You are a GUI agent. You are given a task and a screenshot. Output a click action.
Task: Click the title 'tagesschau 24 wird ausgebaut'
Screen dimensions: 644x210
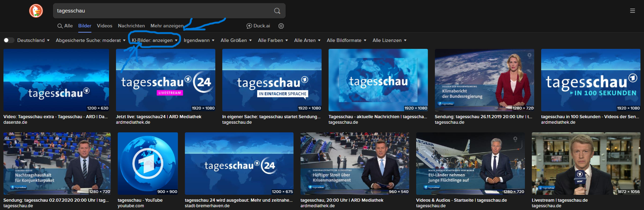point(239,200)
